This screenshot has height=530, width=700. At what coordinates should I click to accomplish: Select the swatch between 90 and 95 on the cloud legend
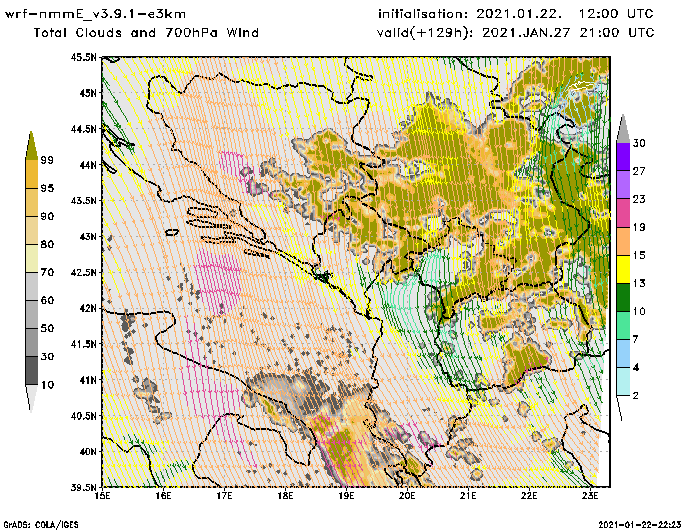[x=32, y=202]
